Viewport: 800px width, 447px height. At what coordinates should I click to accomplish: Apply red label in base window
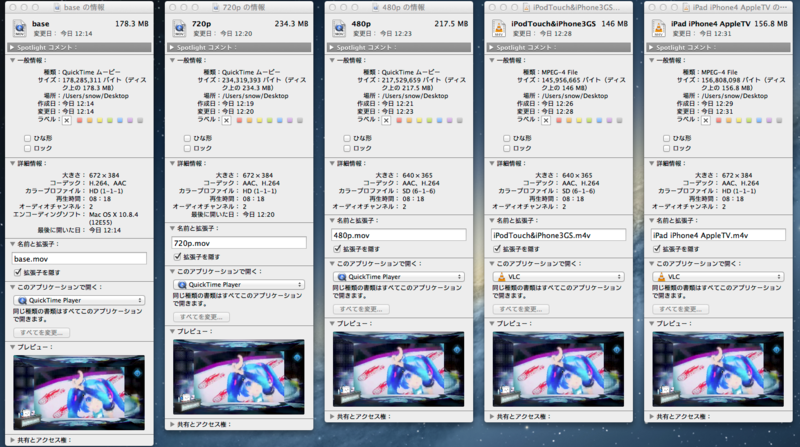pyautogui.click(x=80, y=120)
